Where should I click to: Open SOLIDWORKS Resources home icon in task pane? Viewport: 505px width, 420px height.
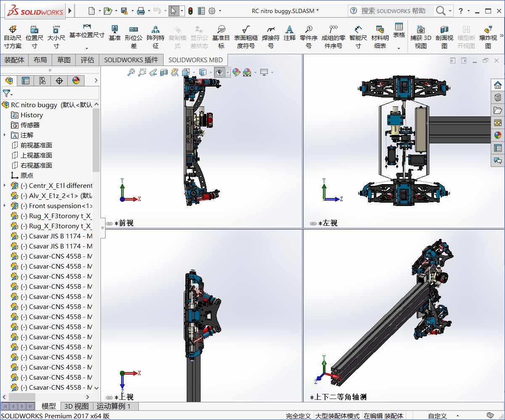[498, 85]
